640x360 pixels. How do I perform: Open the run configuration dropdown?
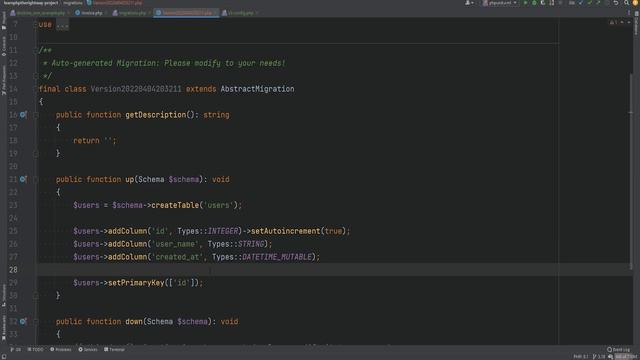[x=500, y=3]
